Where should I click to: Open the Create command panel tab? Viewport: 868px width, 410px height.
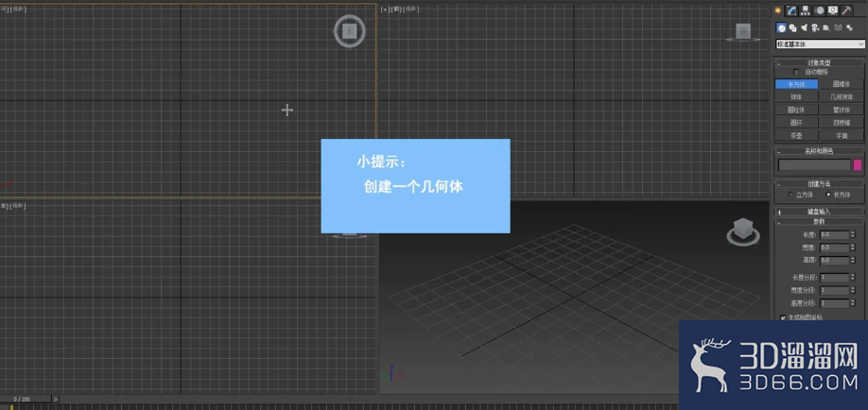click(778, 10)
